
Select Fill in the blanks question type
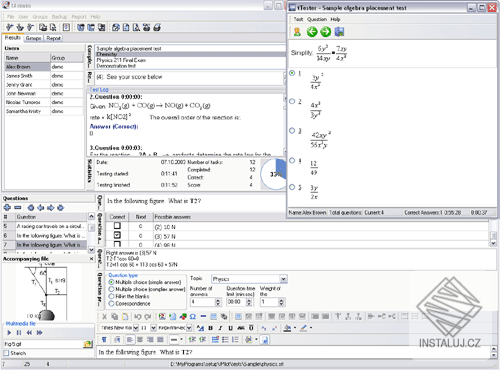coord(111,296)
